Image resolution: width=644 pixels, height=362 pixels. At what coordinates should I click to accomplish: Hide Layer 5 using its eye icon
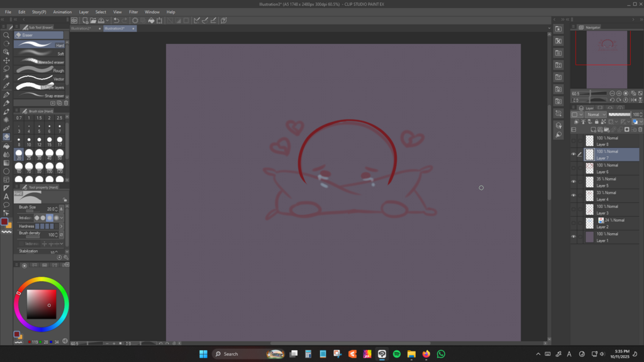coord(573,182)
